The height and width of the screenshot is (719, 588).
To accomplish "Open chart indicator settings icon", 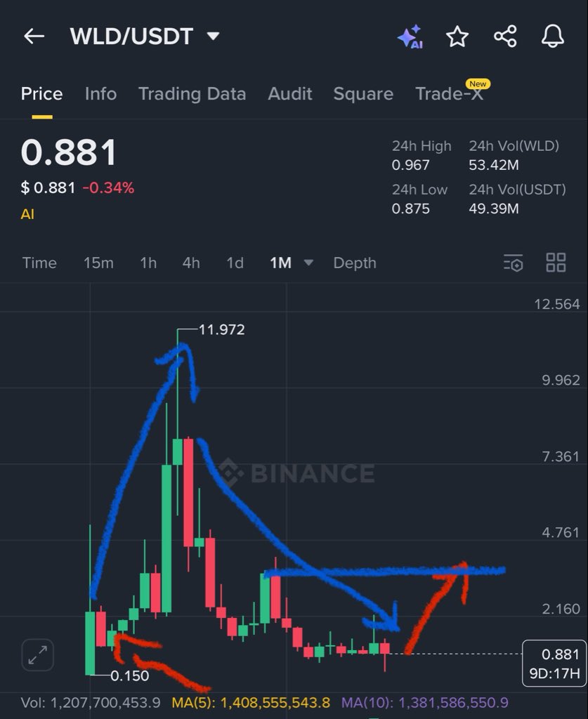I will pyautogui.click(x=513, y=263).
